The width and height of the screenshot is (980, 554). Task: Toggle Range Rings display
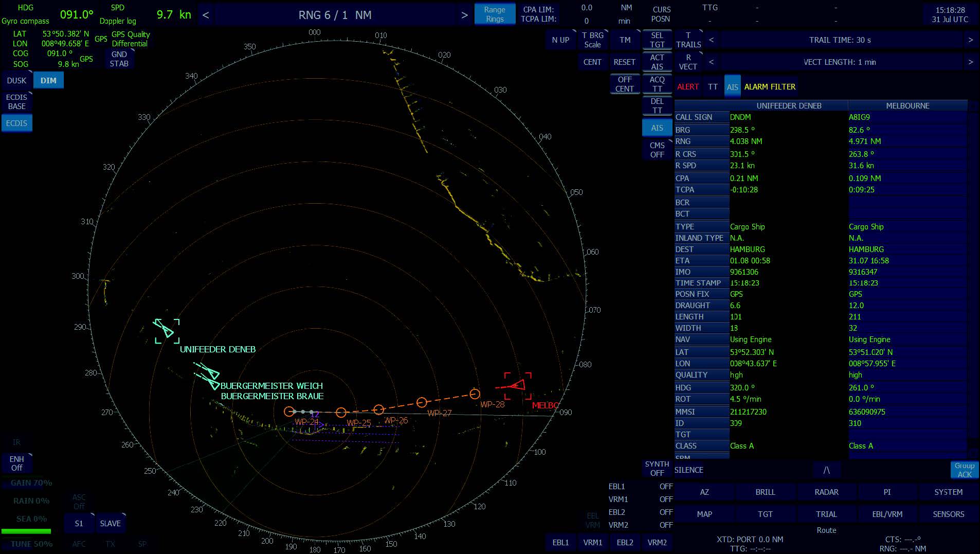point(495,14)
